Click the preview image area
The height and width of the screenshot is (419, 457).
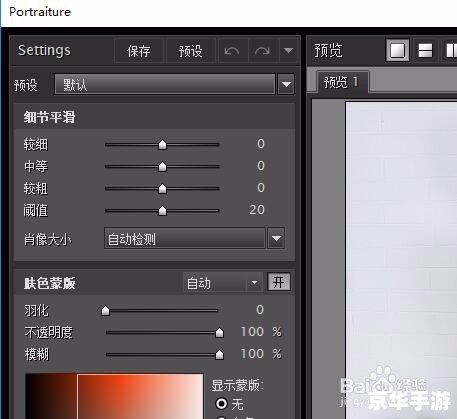point(401,260)
